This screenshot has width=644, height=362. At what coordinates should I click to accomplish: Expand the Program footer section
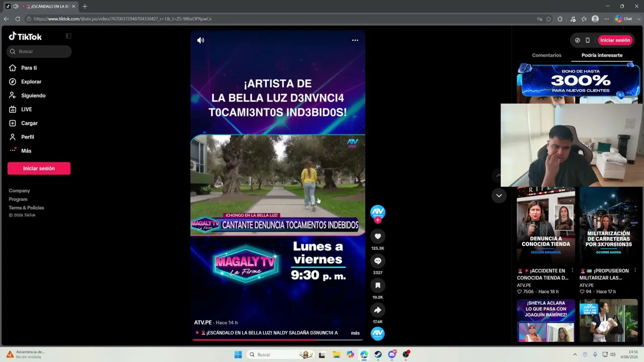click(x=18, y=199)
